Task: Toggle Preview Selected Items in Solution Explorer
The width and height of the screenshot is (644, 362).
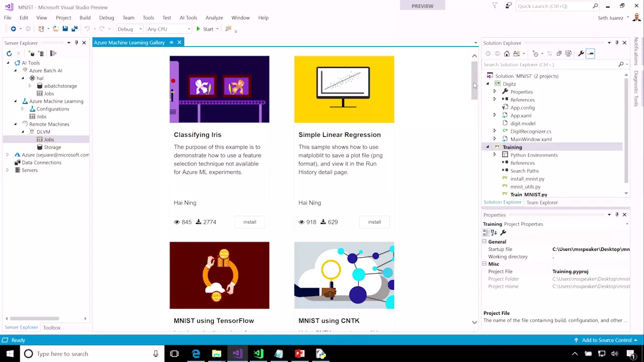Action: (x=591, y=53)
